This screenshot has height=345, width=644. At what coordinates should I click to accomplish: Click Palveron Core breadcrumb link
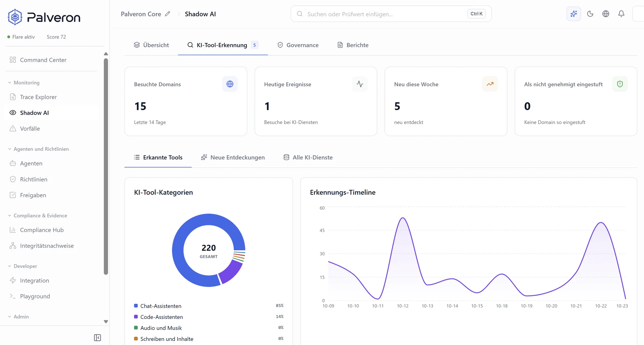pyautogui.click(x=141, y=14)
